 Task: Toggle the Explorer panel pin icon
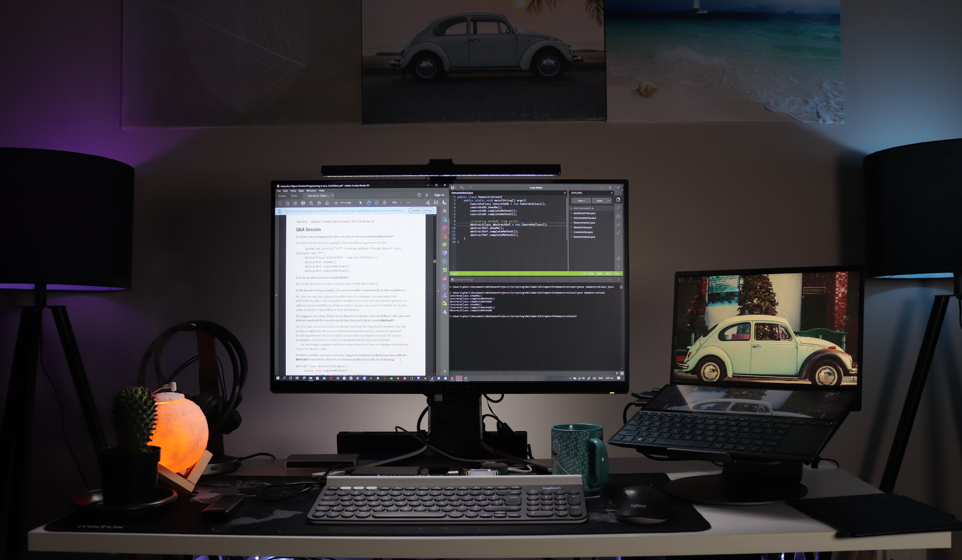tap(611, 193)
